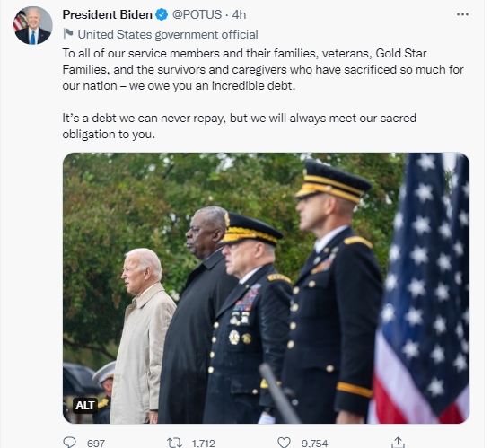This screenshot has width=491, height=448.
Task: View the 1,712 retweets count
Action: 204,444
